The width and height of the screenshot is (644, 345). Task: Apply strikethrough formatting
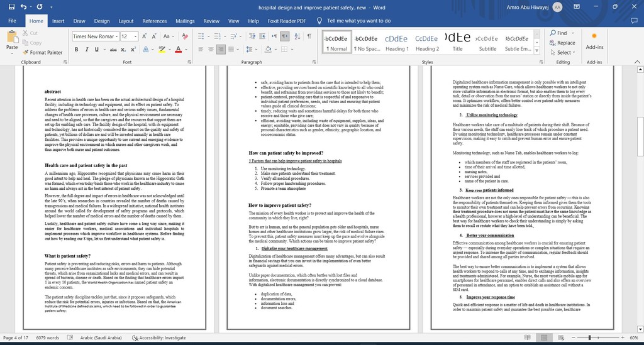click(113, 50)
